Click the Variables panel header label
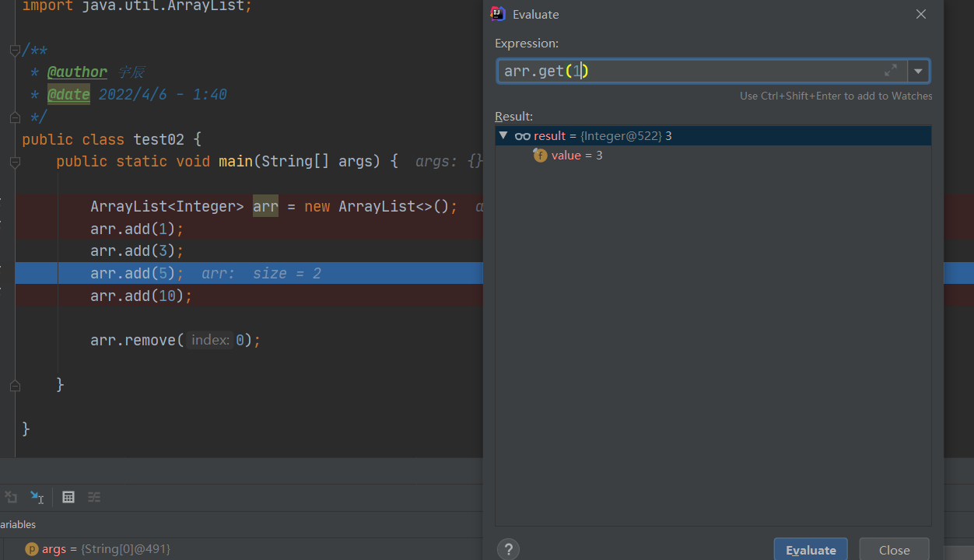 tap(18, 524)
